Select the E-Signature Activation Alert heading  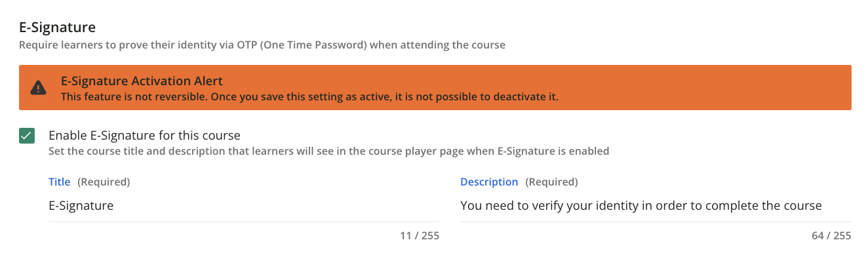142,81
